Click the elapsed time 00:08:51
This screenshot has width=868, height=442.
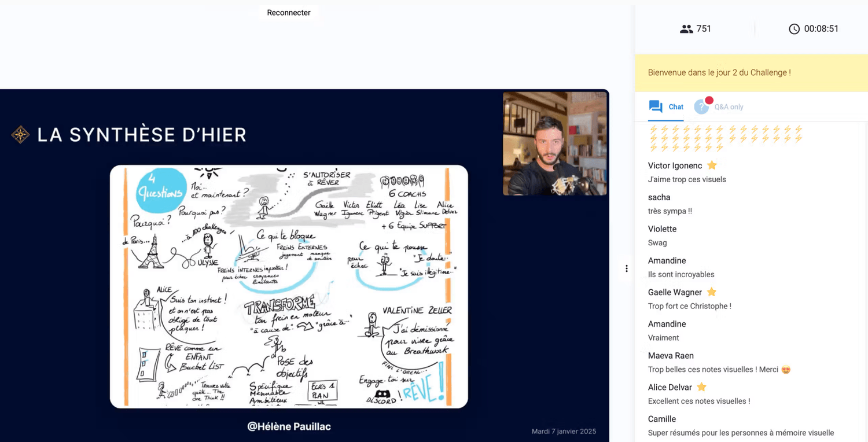coord(821,29)
